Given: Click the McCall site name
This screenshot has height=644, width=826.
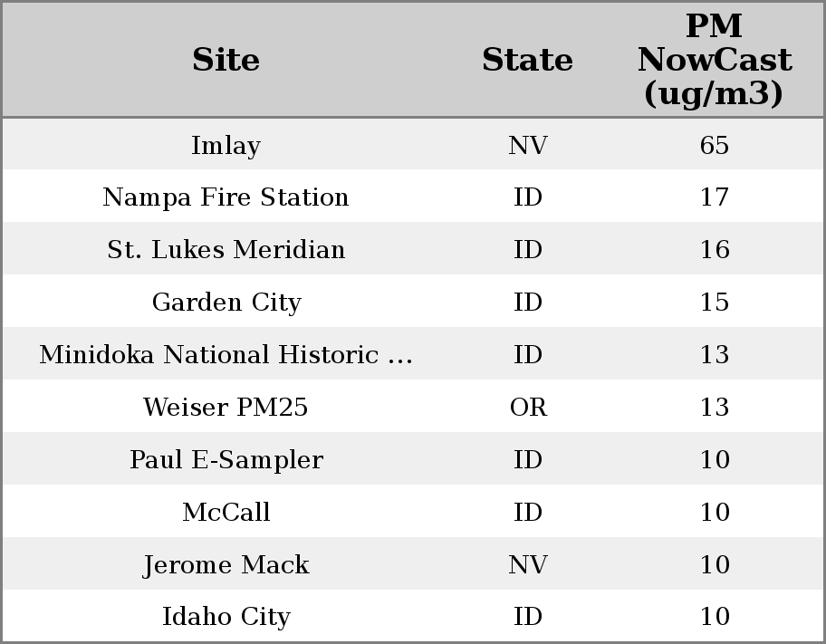Looking at the screenshot, I should (226, 513).
